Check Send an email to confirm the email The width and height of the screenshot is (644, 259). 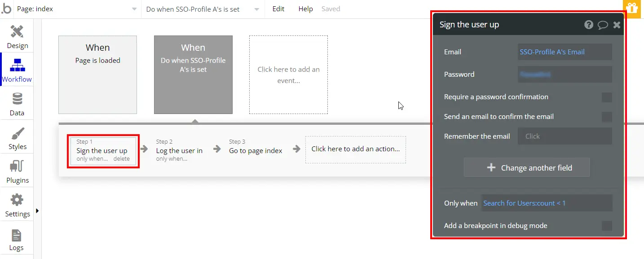(607, 117)
